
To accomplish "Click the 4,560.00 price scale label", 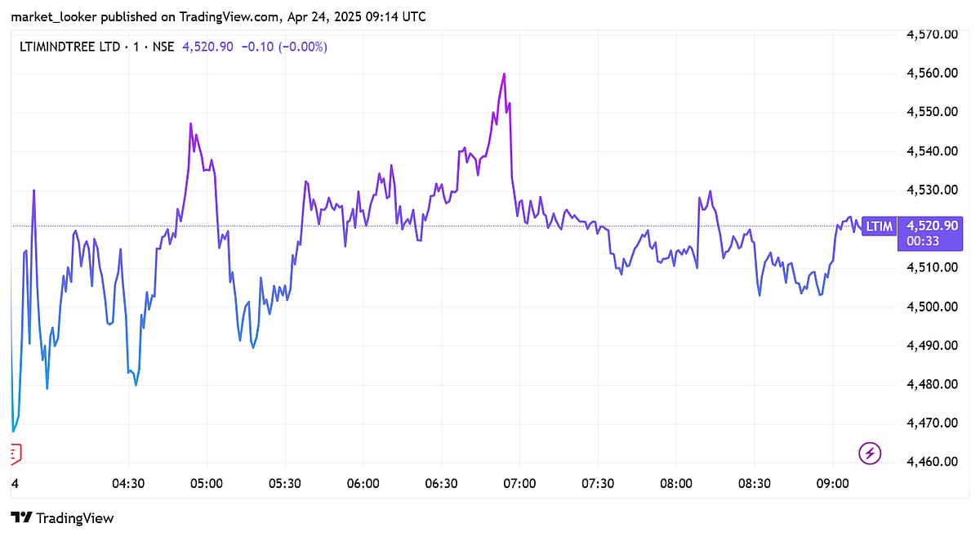I will tap(932, 74).
